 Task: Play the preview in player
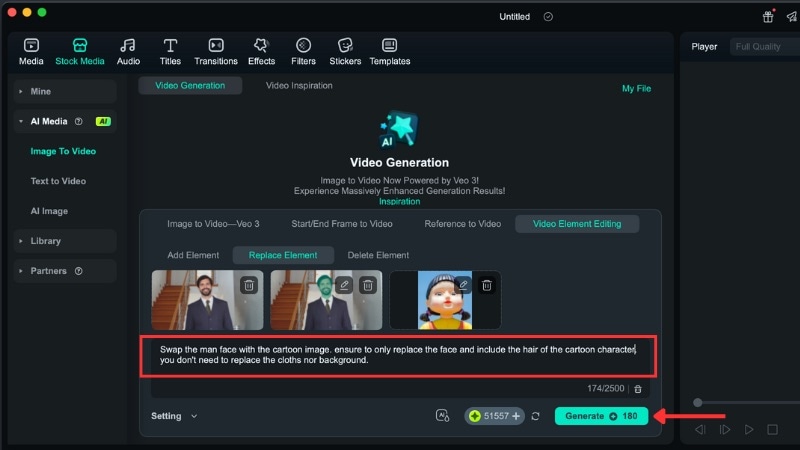click(x=748, y=430)
